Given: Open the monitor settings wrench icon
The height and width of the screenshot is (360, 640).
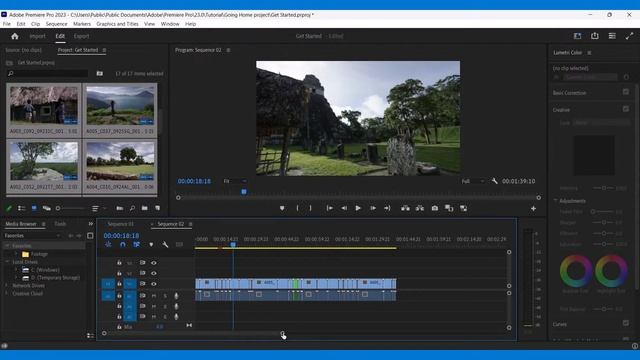Looking at the screenshot, I should 495,181.
